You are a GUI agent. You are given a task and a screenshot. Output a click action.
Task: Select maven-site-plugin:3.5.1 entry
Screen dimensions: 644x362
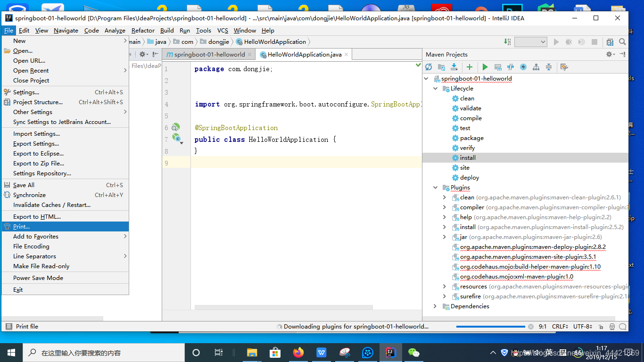coord(528,256)
